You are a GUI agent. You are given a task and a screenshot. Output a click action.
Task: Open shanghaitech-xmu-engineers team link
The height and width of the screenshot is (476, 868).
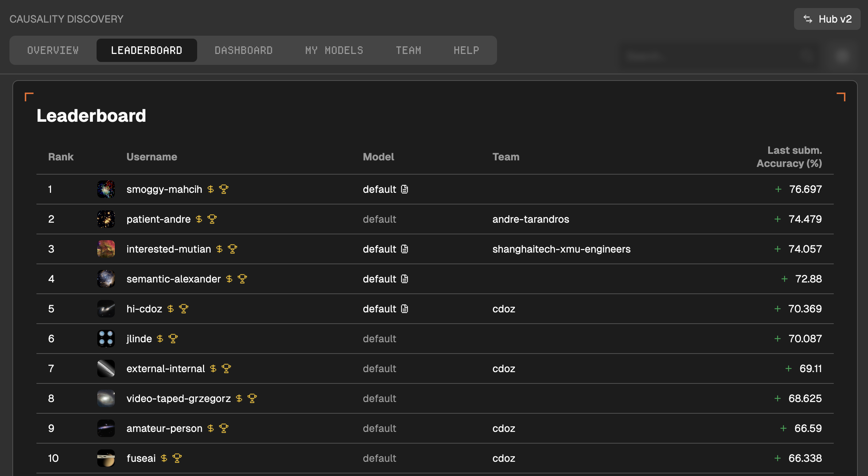561,249
